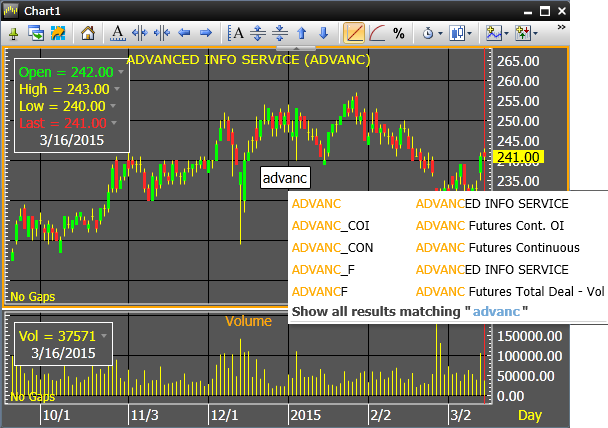The image size is (608, 428).
Task: Click the collapse handle above chart
Action: tap(296, 48)
